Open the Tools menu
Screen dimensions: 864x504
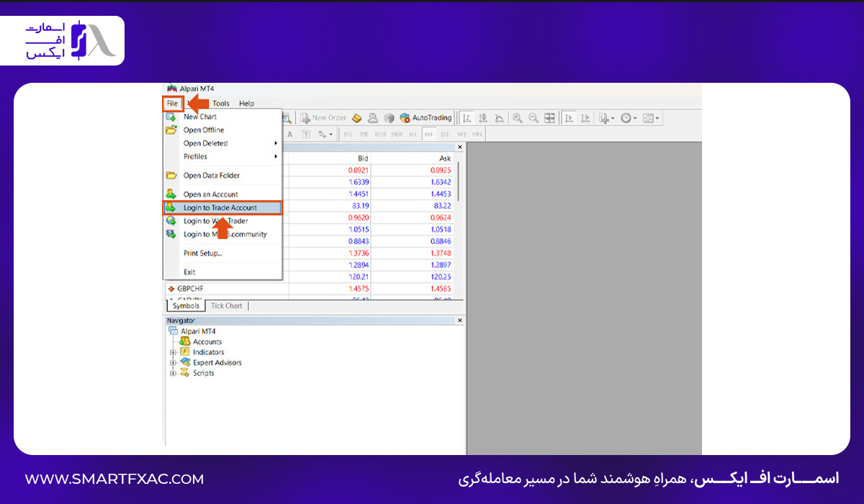pos(221,104)
